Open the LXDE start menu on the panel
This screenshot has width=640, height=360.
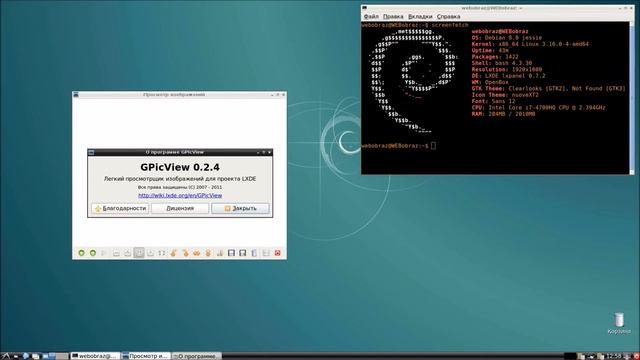(5, 356)
